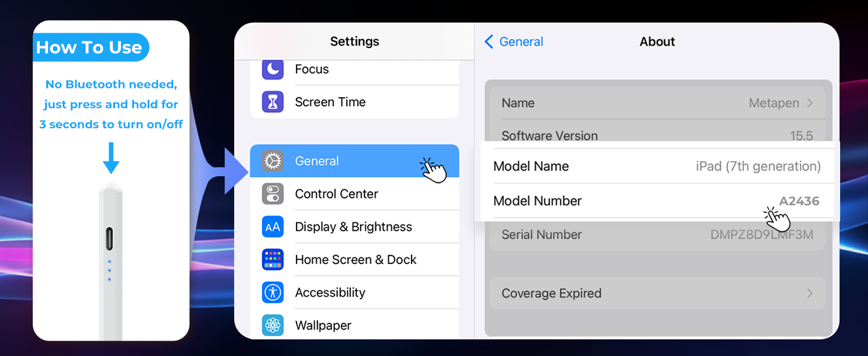Expand the Coverage Expired chevron

click(x=810, y=293)
